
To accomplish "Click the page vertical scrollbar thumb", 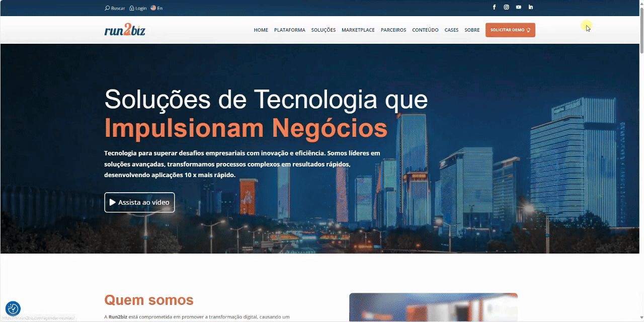I will pos(641,28).
